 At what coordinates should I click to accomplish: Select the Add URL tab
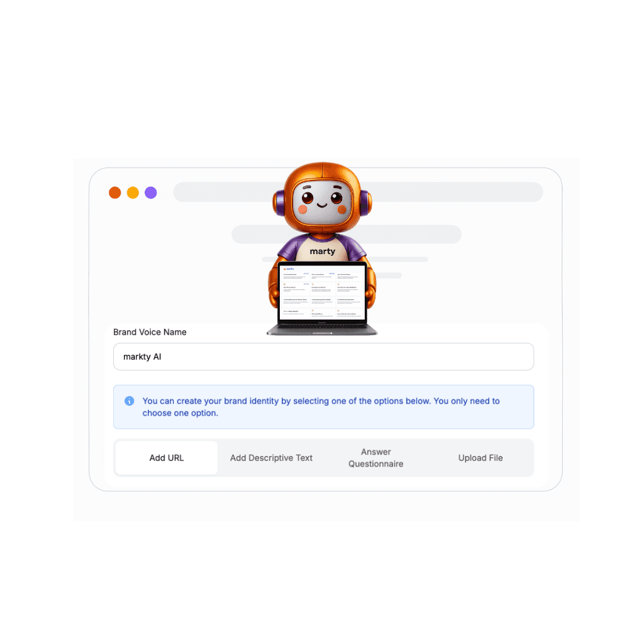(166, 458)
